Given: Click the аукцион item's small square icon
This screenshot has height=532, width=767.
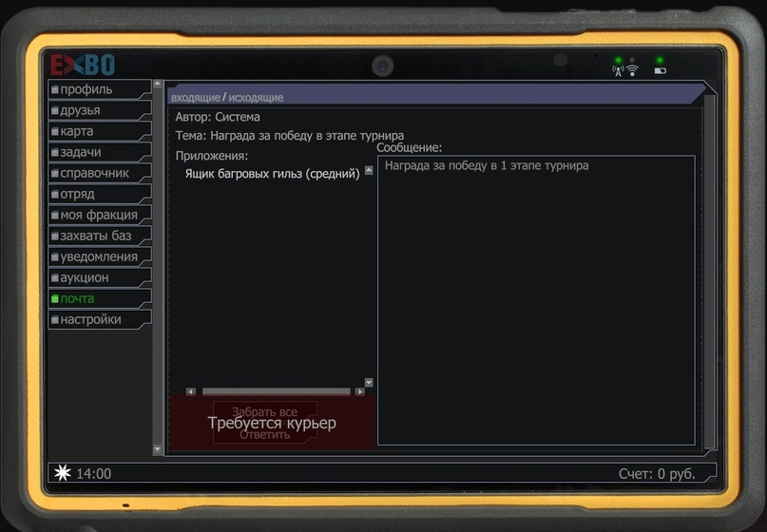Looking at the screenshot, I should [x=55, y=277].
